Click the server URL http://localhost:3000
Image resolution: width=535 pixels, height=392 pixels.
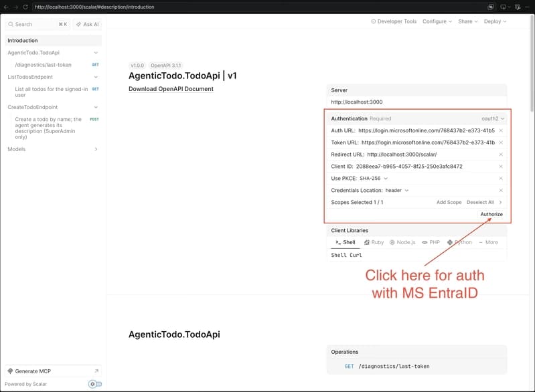coord(356,102)
